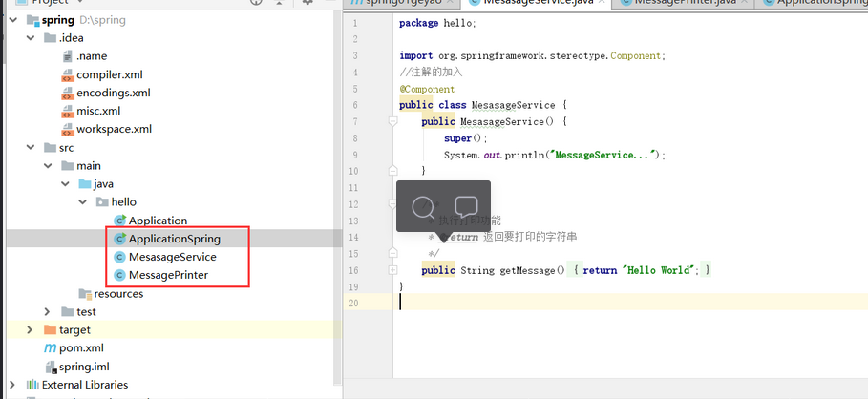Click the import statement on line 3
The width and height of the screenshot is (868, 399).
click(532, 56)
